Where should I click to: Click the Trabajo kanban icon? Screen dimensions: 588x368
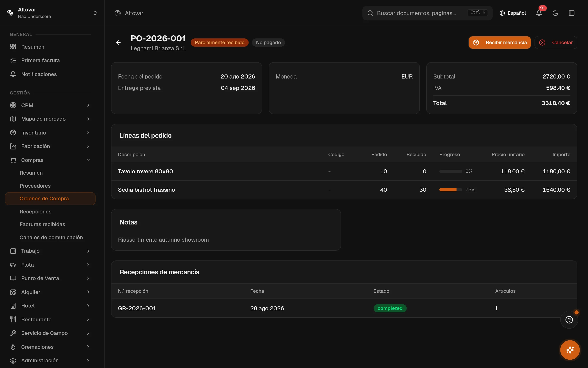13,251
